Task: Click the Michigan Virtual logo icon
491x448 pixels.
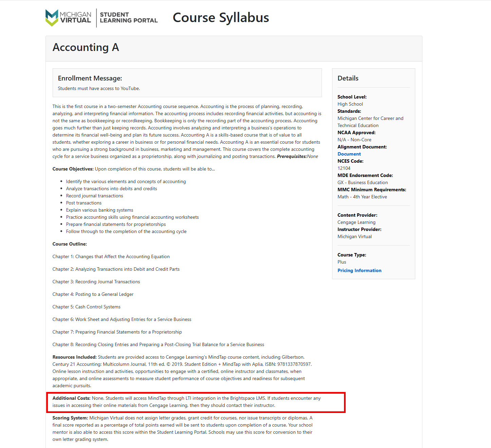Action: (x=52, y=18)
